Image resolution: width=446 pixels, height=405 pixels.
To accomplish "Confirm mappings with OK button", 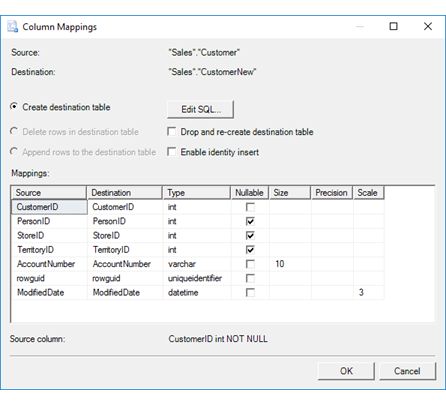I will (346, 371).
